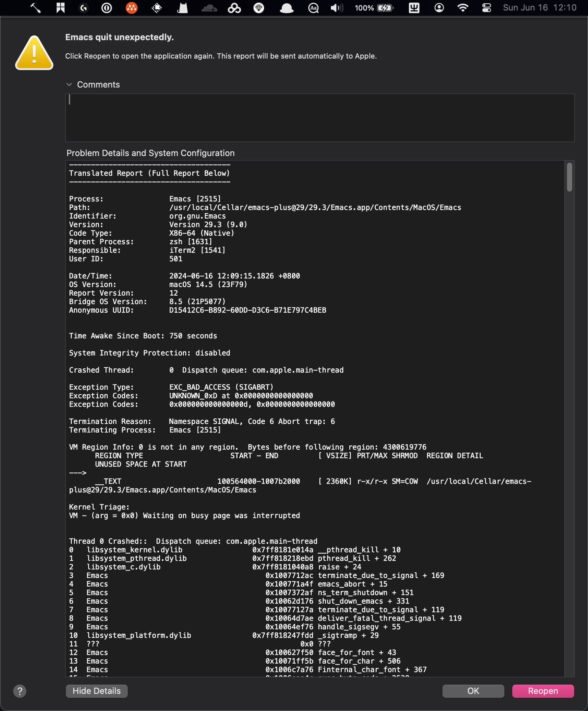Click stack frame 'handle_sigsegv + 55'
Screen dimensions: 588x711
(235, 627)
